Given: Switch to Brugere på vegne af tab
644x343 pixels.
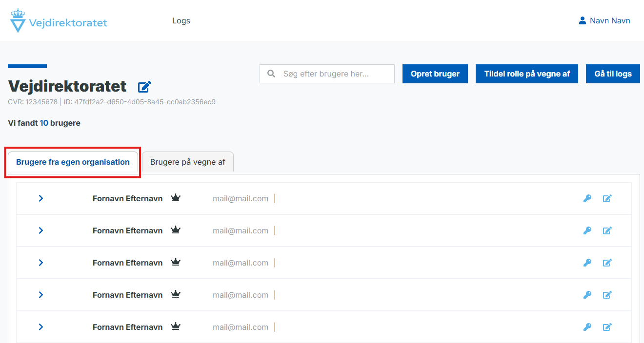Looking at the screenshot, I should 188,162.
